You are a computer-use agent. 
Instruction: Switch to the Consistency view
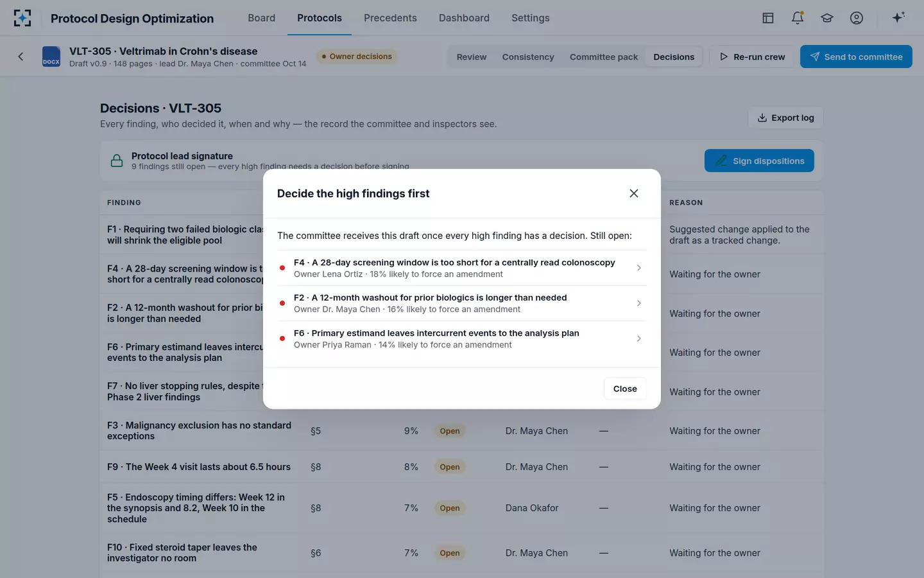(528, 57)
